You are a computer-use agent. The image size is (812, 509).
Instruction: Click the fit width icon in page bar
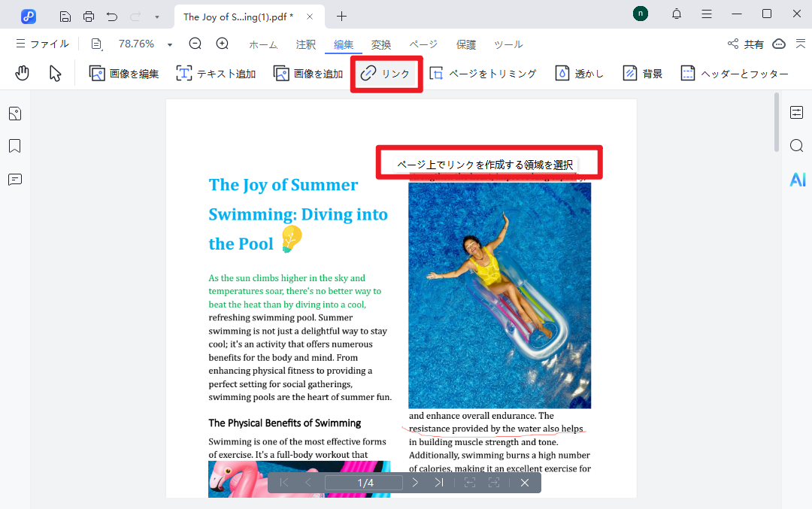[x=470, y=483]
